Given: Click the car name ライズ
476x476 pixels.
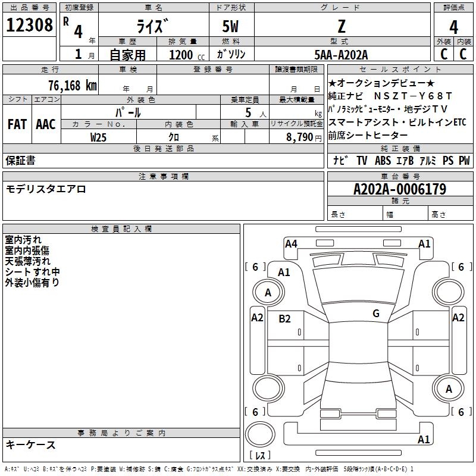Looking at the screenshot, I should [x=152, y=26].
